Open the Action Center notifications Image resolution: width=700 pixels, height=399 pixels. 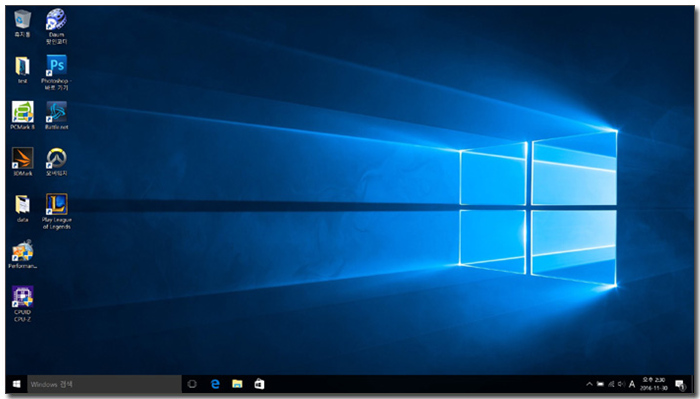[680, 384]
